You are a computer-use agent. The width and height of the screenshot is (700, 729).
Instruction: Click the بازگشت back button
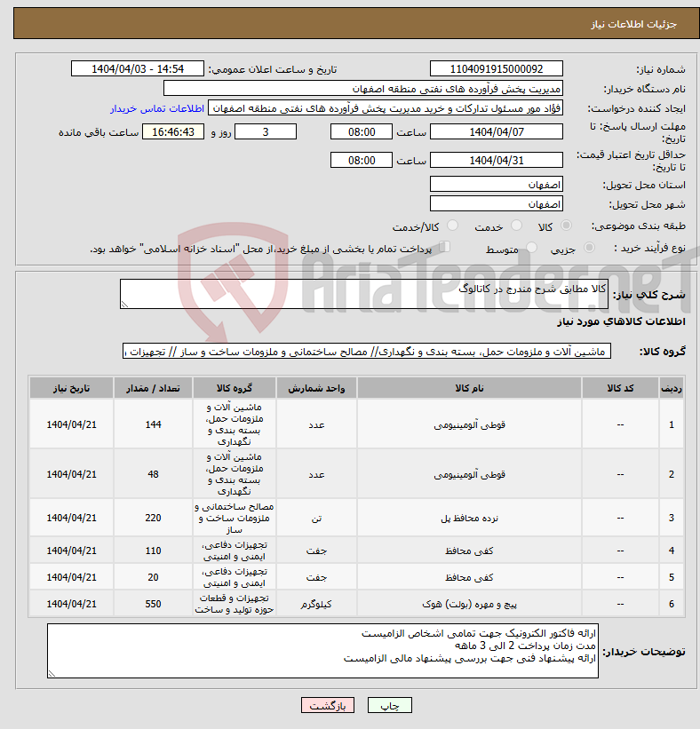pyautogui.click(x=328, y=705)
